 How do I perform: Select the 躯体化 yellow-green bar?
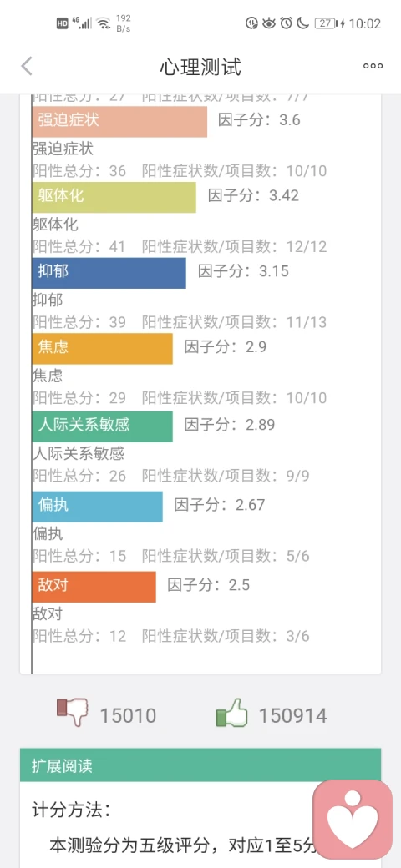coord(114,197)
